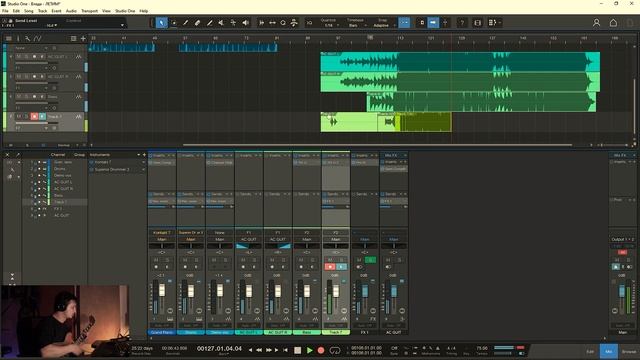
Task: Select the Arrow tool in the toolbar
Action: [162, 23]
